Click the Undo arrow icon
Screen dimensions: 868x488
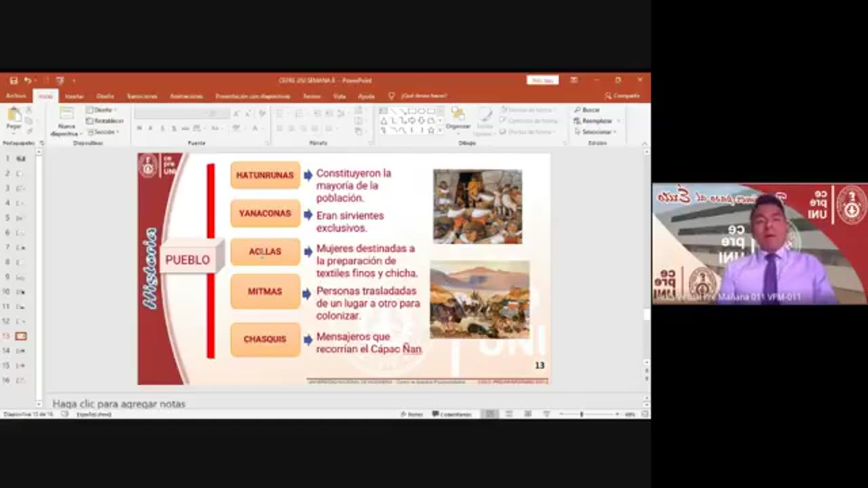(x=27, y=80)
